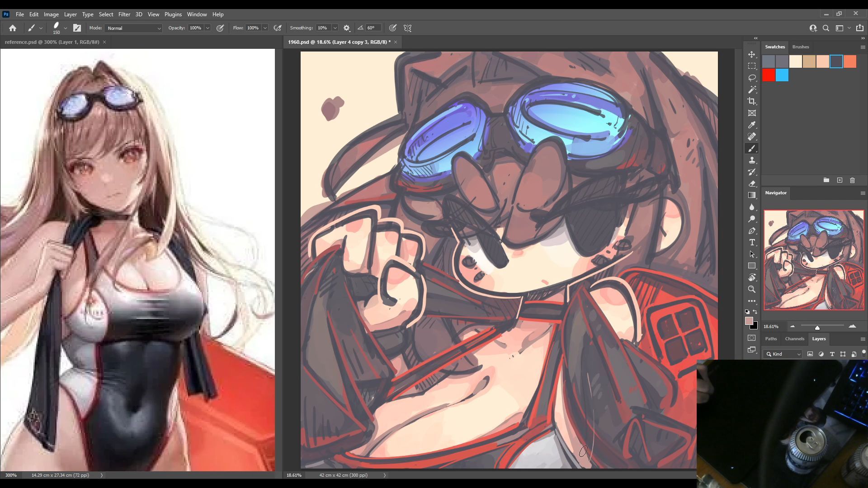868x488 pixels.
Task: Open the Swatches panel menu
Action: [863, 47]
